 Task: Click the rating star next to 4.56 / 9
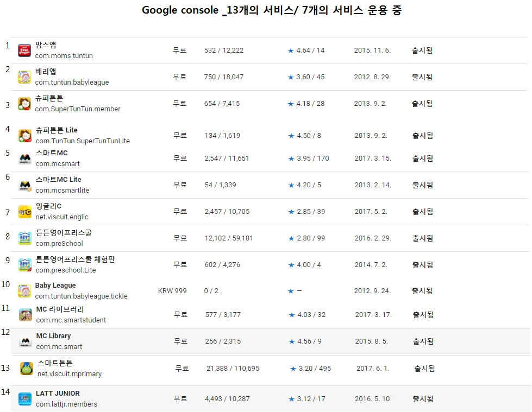point(292,341)
